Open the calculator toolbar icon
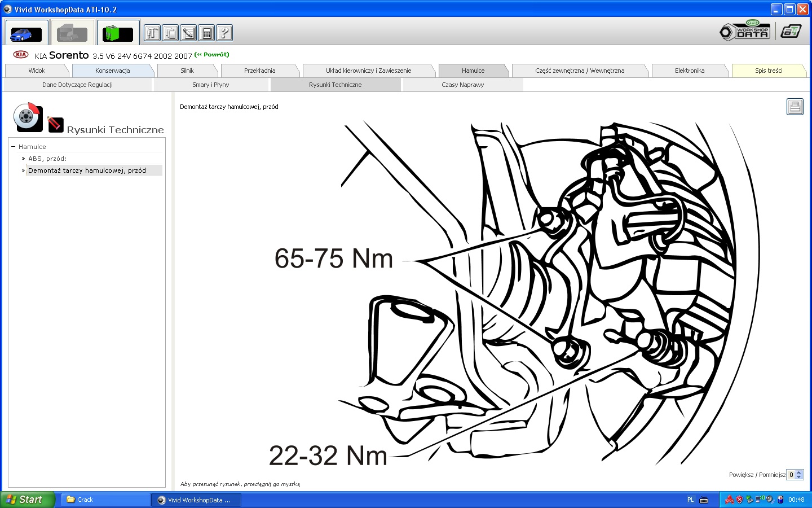Screen dimensions: 812x508 (x=206, y=33)
